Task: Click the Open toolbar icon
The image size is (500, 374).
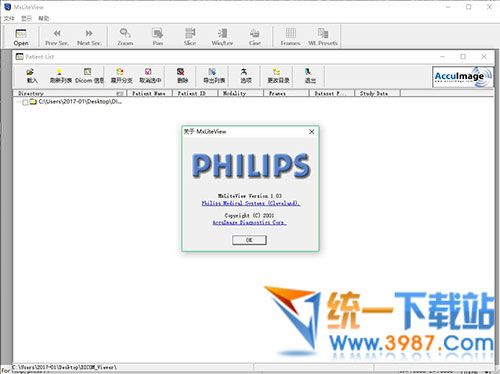Action: coord(21,37)
